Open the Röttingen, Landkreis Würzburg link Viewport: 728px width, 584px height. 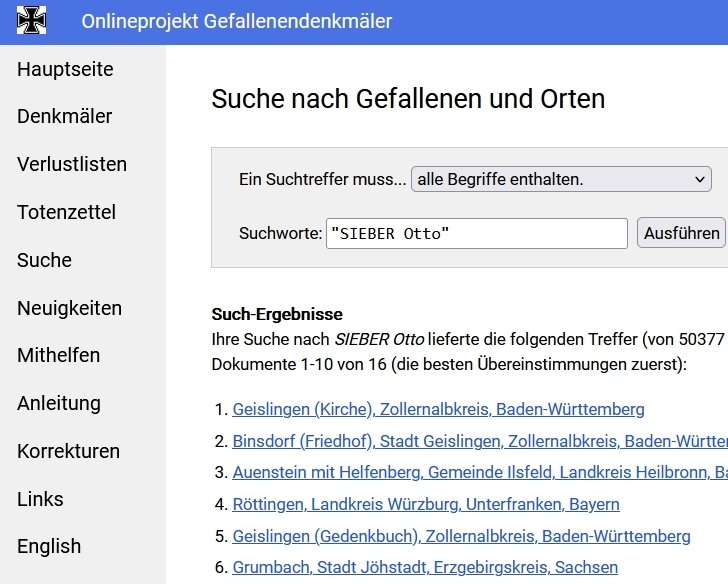(x=426, y=504)
